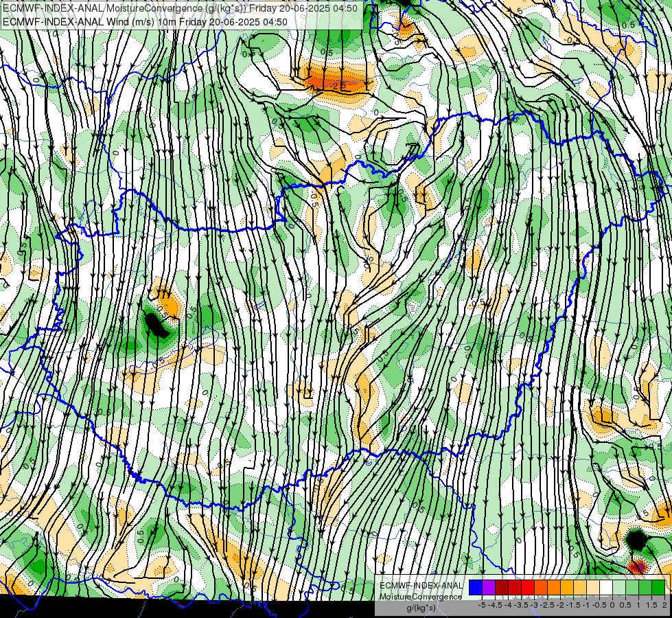This screenshot has width=672, height=618.
Task: Click the pale peach swatch between -1 and -0.5
Action: click(593, 588)
